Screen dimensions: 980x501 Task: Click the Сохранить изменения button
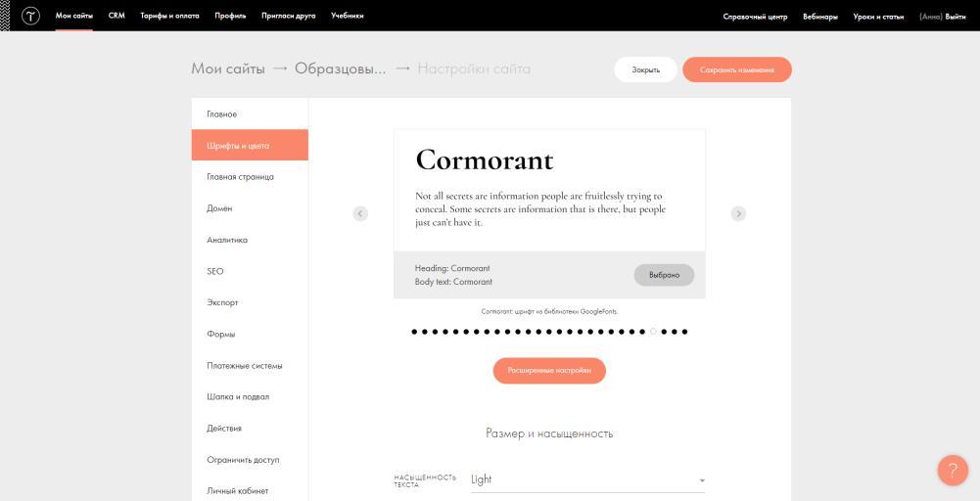click(x=736, y=69)
